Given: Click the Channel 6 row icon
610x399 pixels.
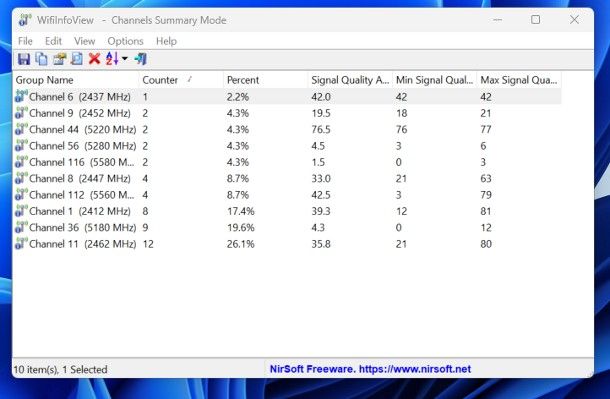Looking at the screenshot, I should coord(21,96).
